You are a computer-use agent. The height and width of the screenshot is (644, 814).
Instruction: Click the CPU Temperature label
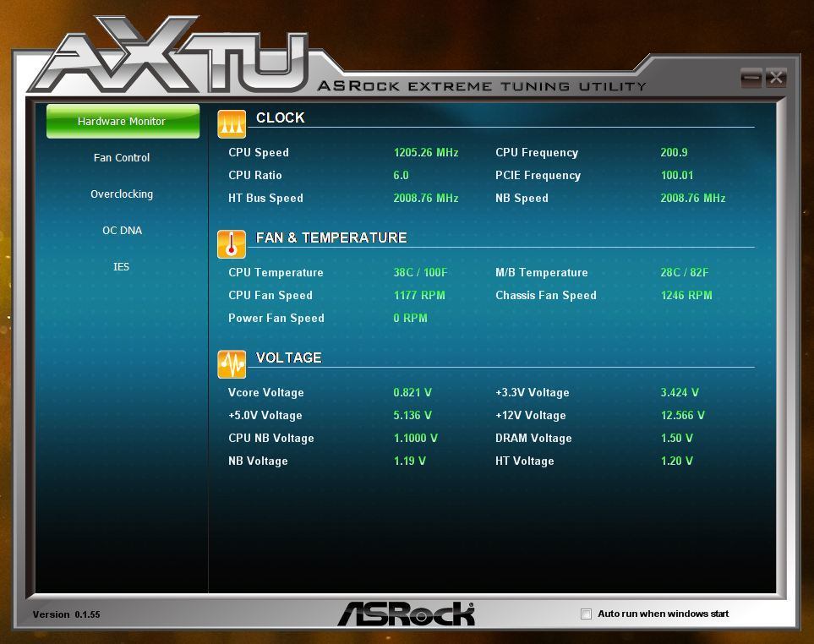[x=276, y=272]
